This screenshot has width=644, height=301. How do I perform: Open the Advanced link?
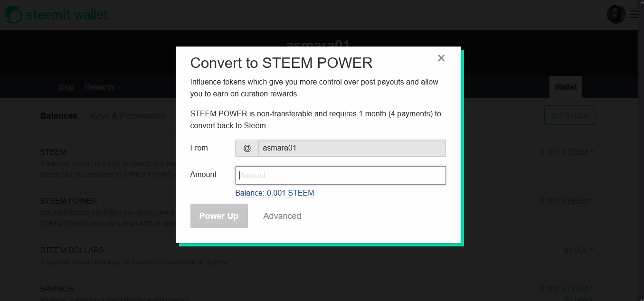[282, 216]
